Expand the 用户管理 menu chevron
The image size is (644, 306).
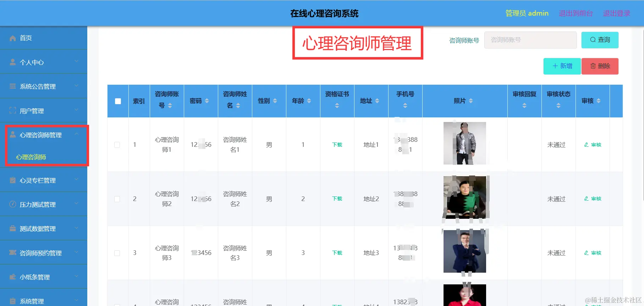tap(76, 110)
